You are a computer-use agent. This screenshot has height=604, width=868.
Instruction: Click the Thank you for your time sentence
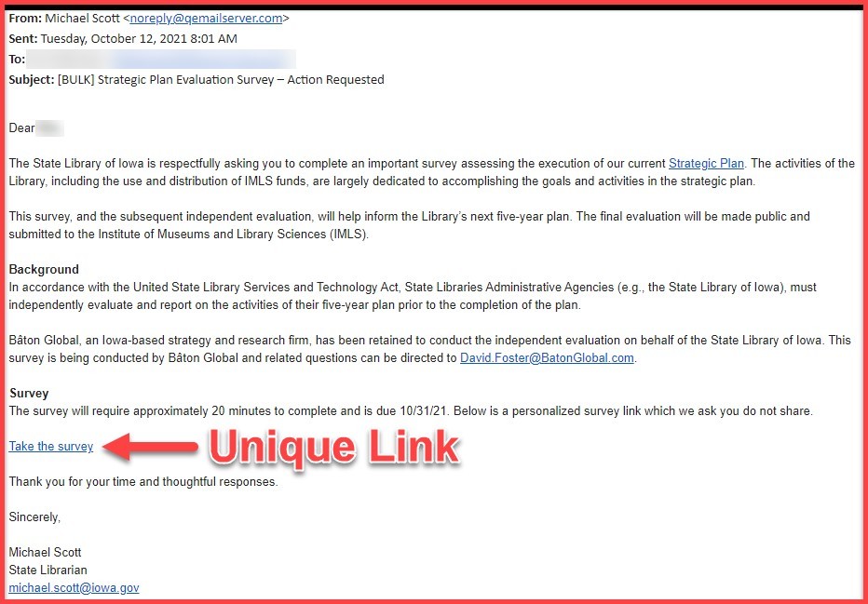[142, 481]
